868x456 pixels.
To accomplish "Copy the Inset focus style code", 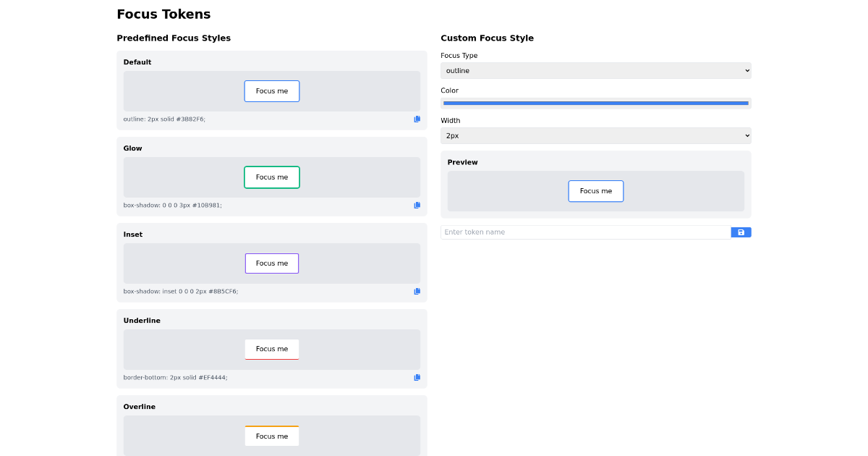I will (417, 291).
